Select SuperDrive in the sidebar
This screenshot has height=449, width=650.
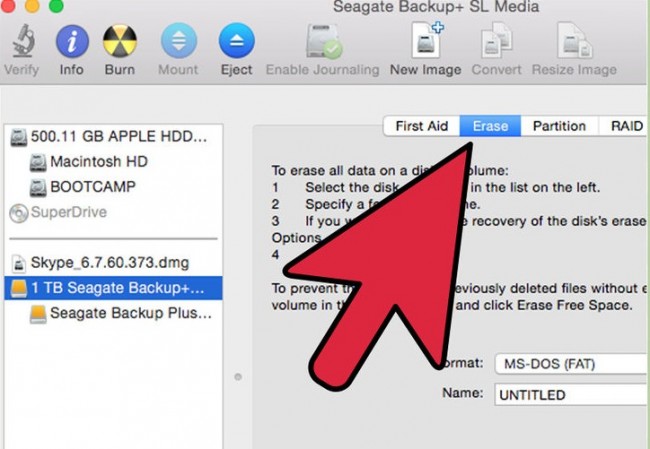pyautogui.click(x=114, y=212)
